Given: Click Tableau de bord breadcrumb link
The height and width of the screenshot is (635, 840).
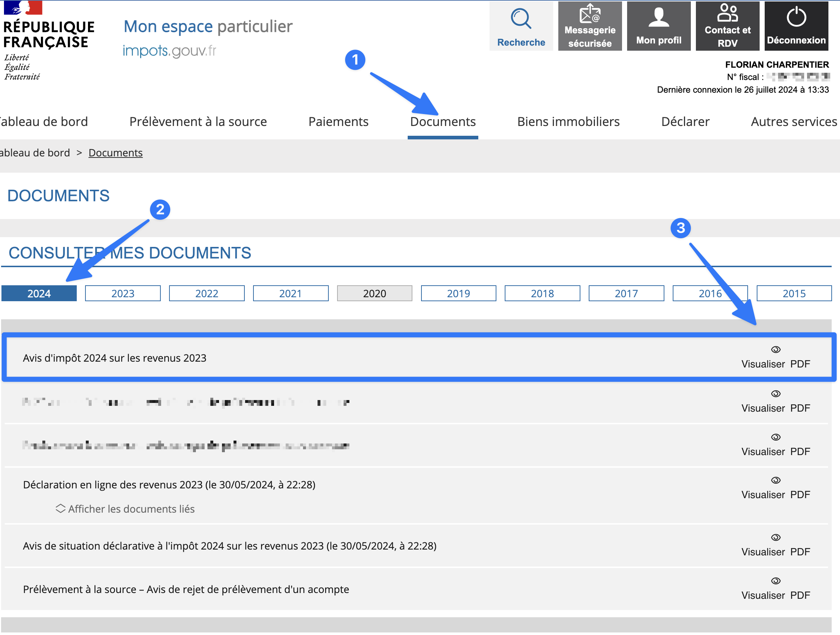Looking at the screenshot, I should 35,153.
